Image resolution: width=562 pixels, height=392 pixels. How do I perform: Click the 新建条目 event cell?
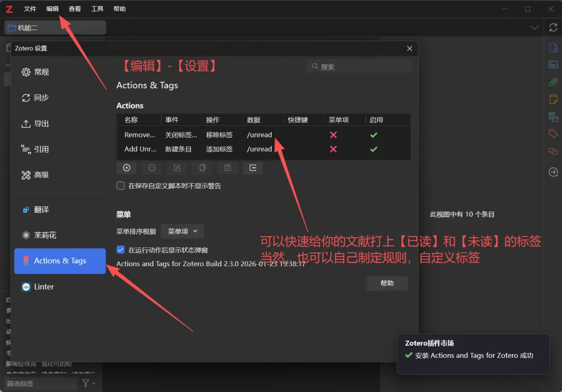tap(178, 149)
